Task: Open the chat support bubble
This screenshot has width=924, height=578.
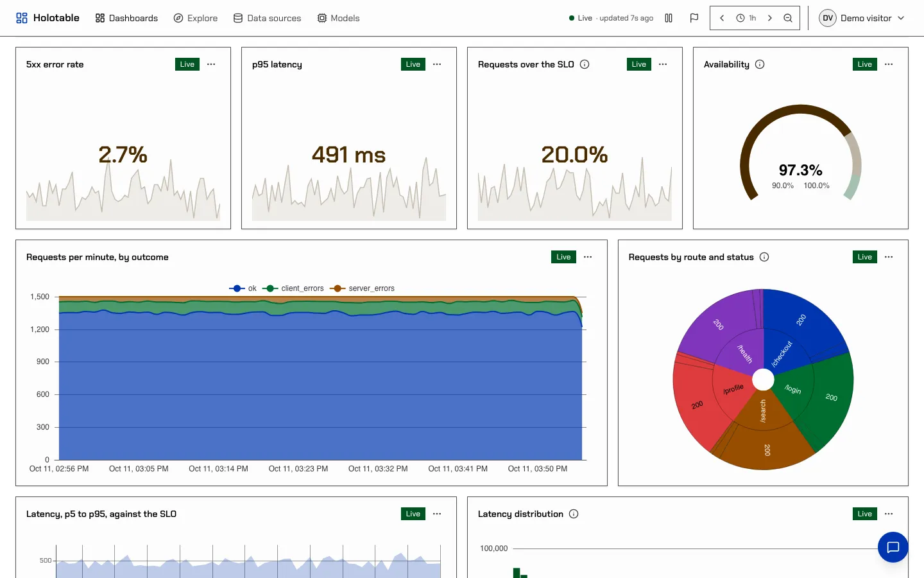Action: (x=893, y=547)
